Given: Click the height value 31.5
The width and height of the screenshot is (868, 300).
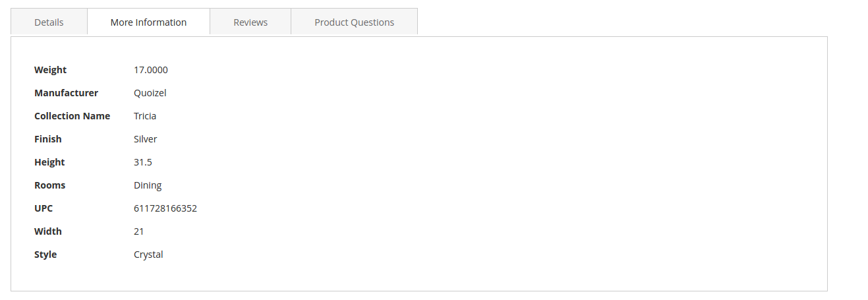Looking at the screenshot, I should 143,162.
